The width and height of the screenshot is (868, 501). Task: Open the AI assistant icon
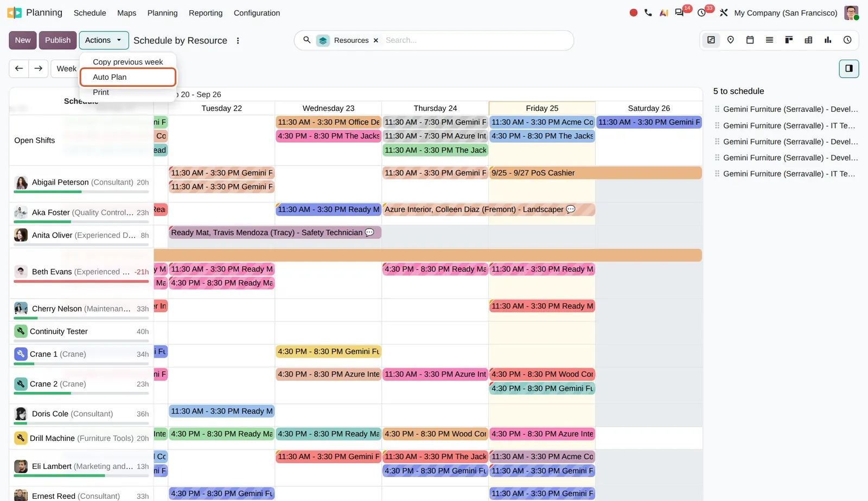[663, 12]
